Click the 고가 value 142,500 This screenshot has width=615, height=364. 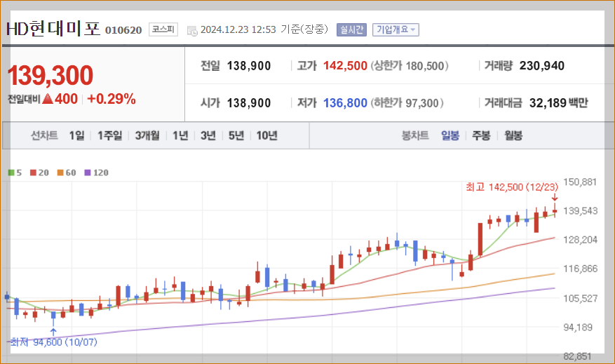[x=345, y=66]
